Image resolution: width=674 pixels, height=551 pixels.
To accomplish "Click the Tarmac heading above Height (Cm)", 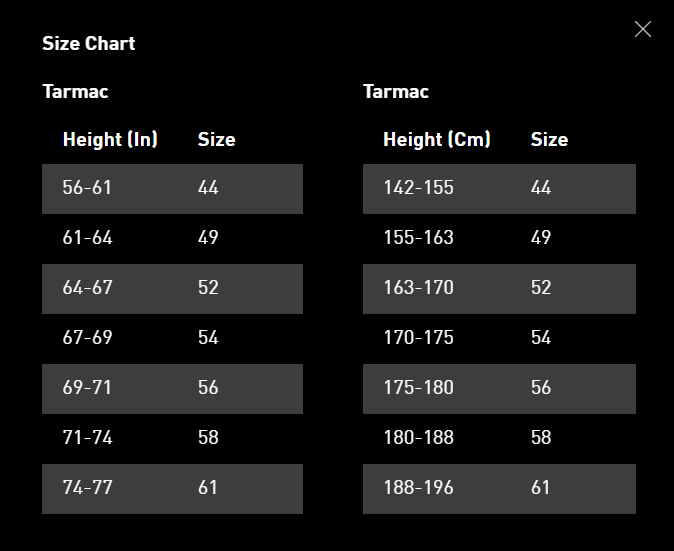I will tap(396, 91).
